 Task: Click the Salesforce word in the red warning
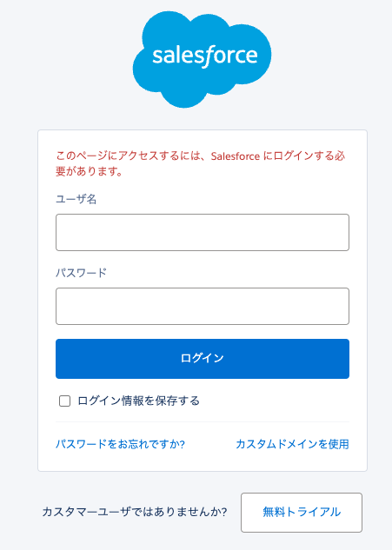pos(236,156)
